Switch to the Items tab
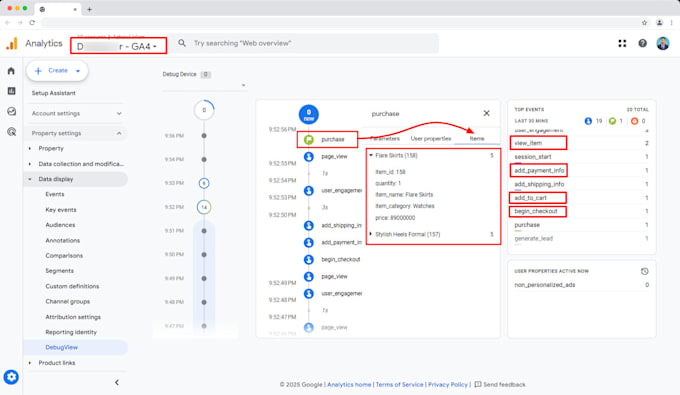 [x=477, y=138]
